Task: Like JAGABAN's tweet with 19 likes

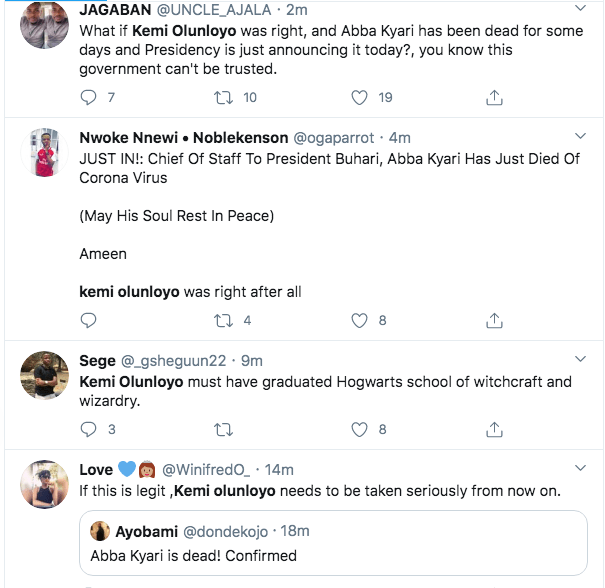Action: [360, 97]
